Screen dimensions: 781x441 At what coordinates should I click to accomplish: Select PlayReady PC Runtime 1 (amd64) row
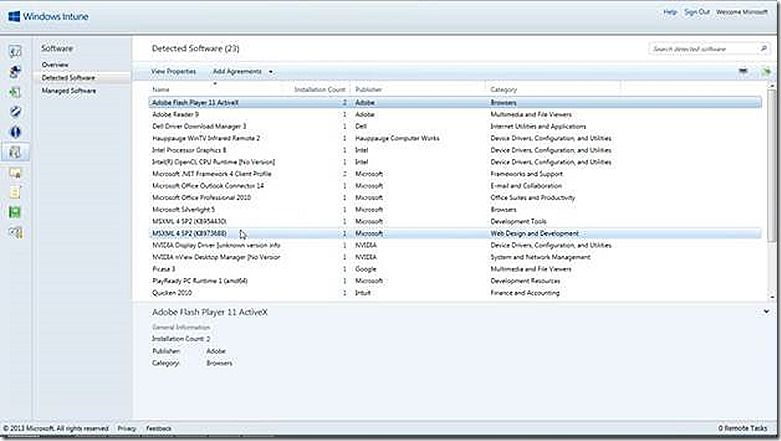(x=455, y=281)
